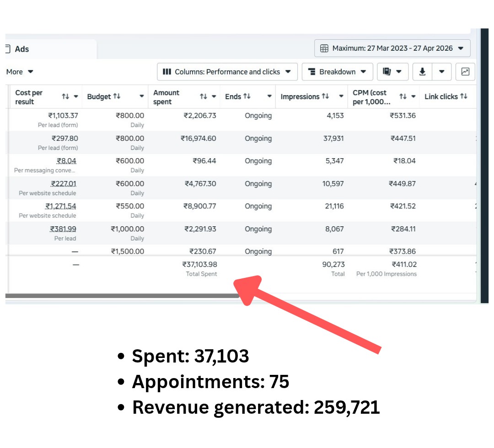Open the Breakdown dropdown
Image resolution: width=494 pixels, height=448 pixels.
click(x=337, y=72)
